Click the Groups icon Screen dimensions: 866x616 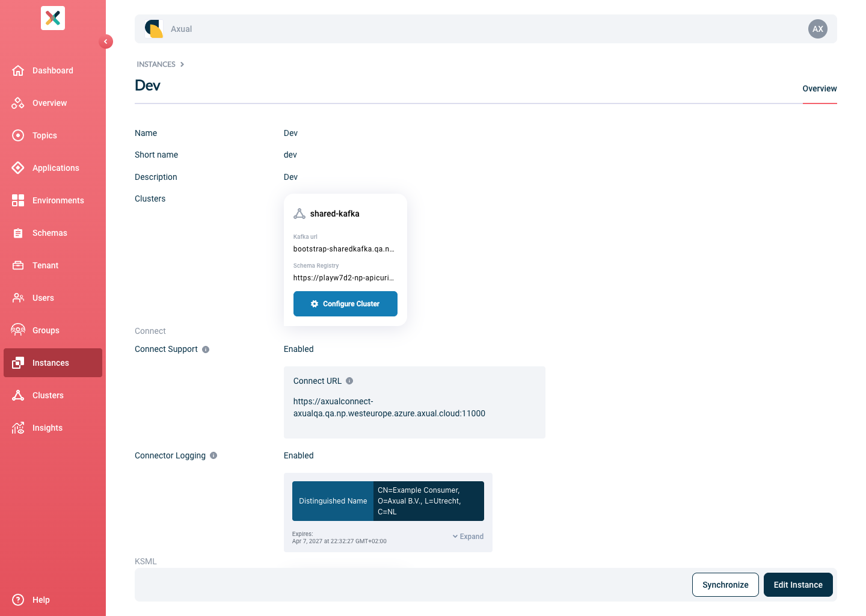pyautogui.click(x=18, y=330)
